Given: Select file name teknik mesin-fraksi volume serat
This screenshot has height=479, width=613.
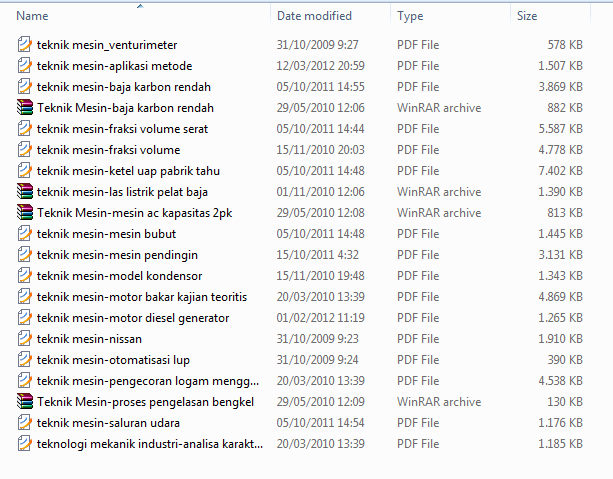Looking at the screenshot, I should 122,129.
